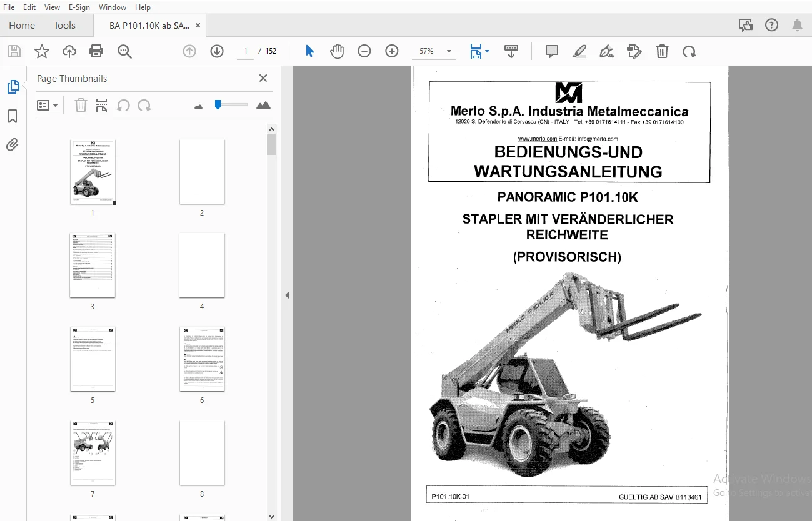
Task: Open the thumbnails options dropdown menu
Action: coord(47,105)
